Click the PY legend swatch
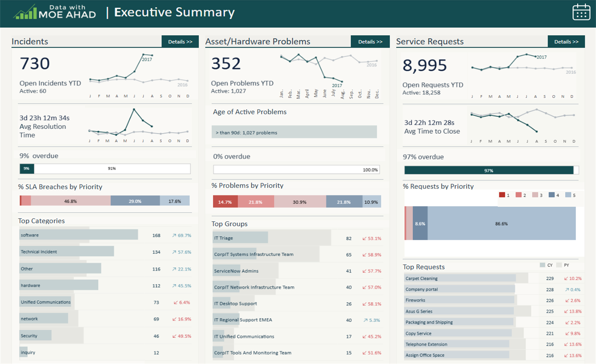Viewport: 596px width, 364px height. coord(559,265)
